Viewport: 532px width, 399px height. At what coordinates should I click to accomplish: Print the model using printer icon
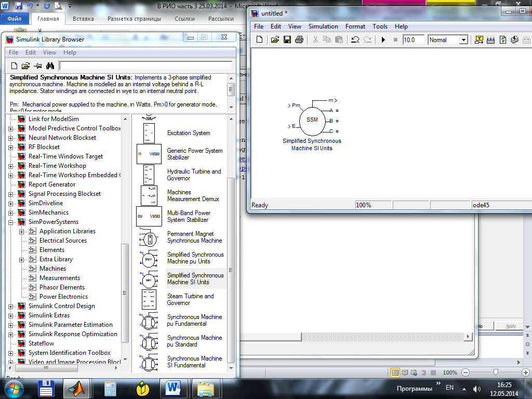coord(299,39)
